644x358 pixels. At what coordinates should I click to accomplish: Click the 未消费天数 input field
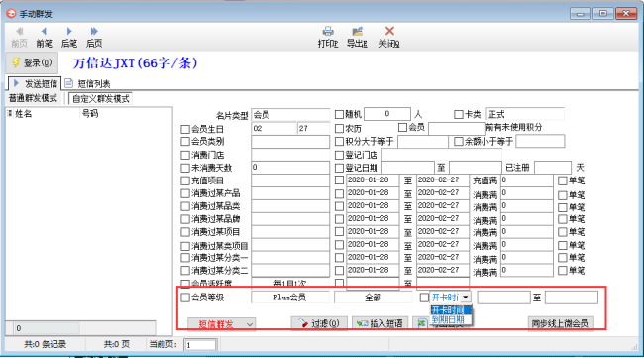290,167
